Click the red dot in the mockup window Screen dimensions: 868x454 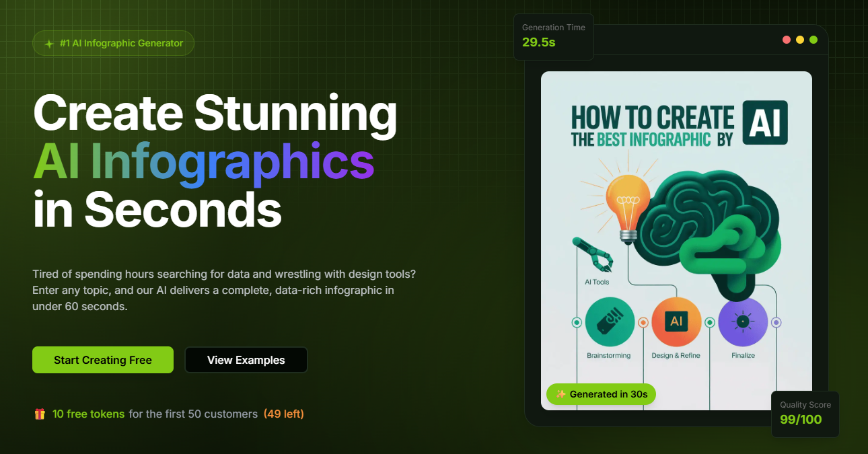click(787, 40)
